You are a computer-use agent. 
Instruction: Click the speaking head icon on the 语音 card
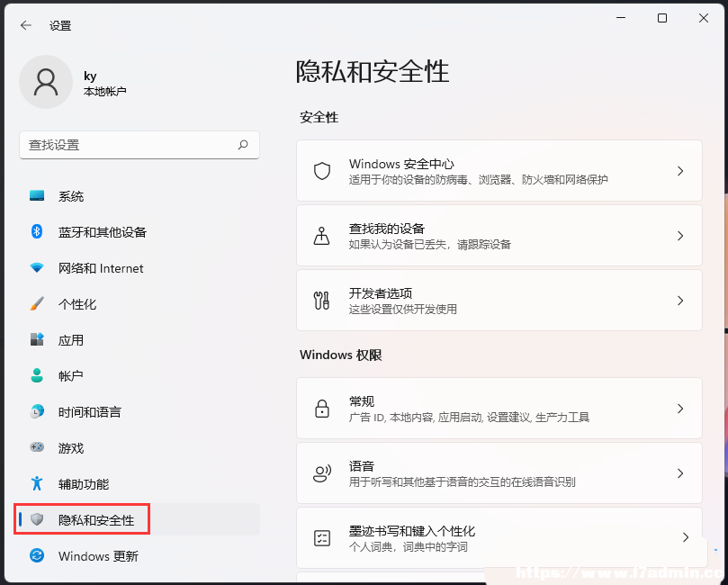tap(322, 473)
